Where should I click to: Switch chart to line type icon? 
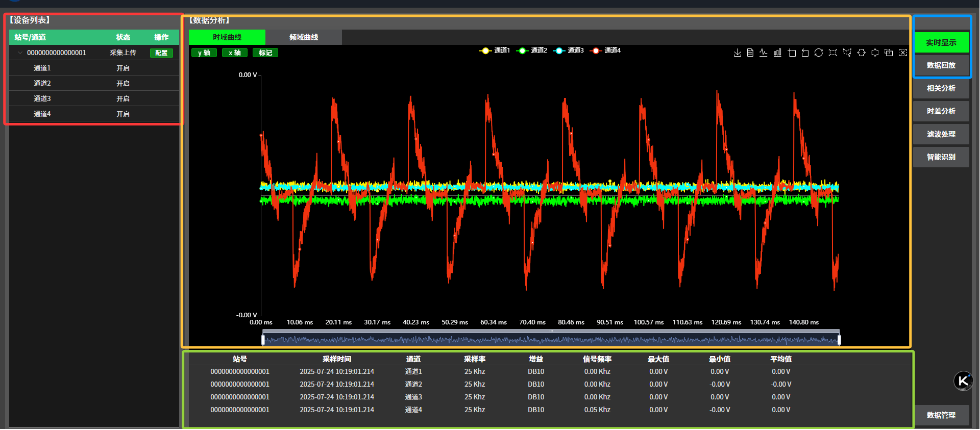click(x=764, y=53)
